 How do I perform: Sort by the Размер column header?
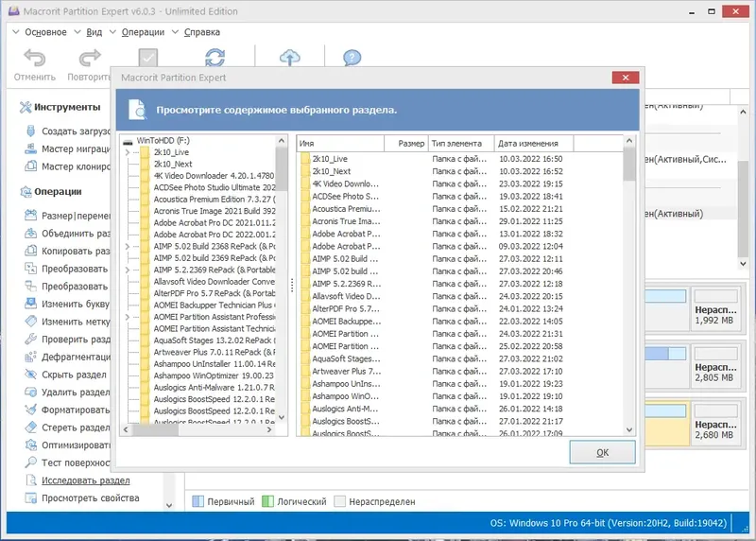click(406, 144)
